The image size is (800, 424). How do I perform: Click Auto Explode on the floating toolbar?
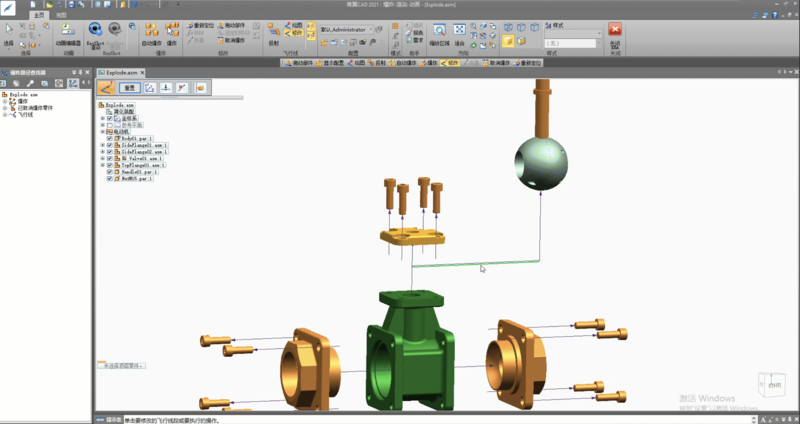coord(403,63)
